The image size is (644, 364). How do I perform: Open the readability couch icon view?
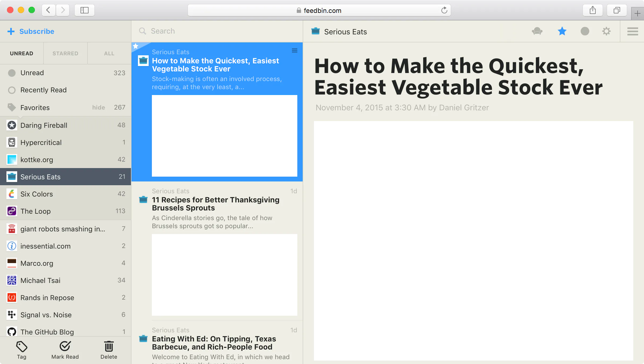pyautogui.click(x=537, y=31)
